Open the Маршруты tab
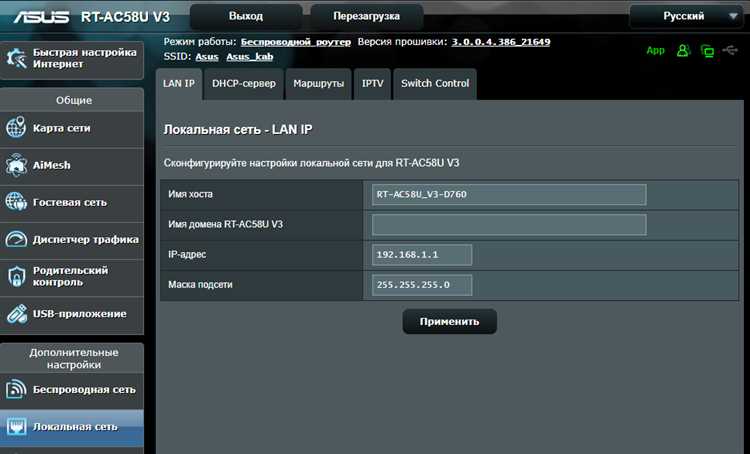This screenshot has height=454, width=750. coord(318,84)
